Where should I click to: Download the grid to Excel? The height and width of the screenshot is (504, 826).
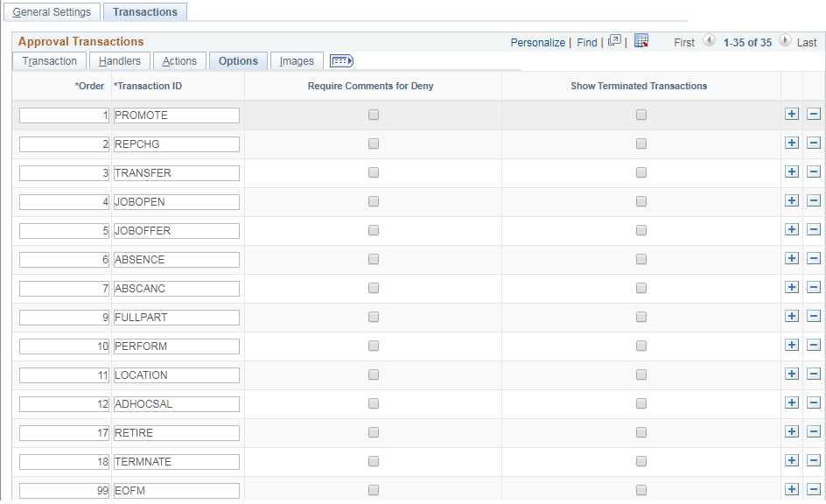[641, 41]
